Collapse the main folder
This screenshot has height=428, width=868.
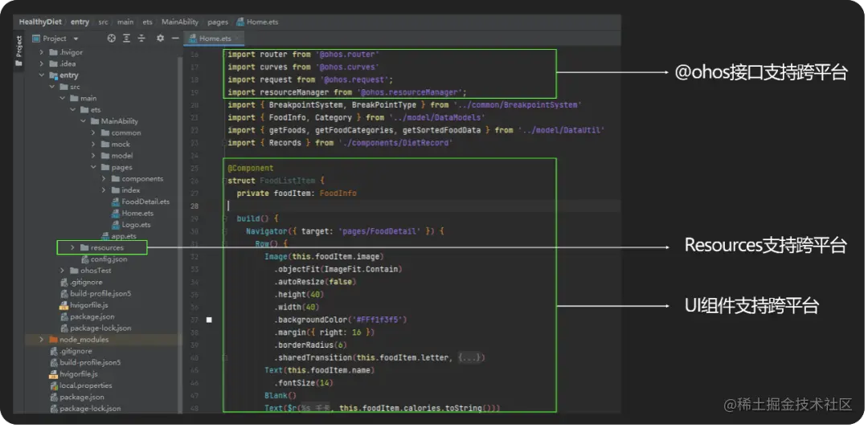(63, 99)
